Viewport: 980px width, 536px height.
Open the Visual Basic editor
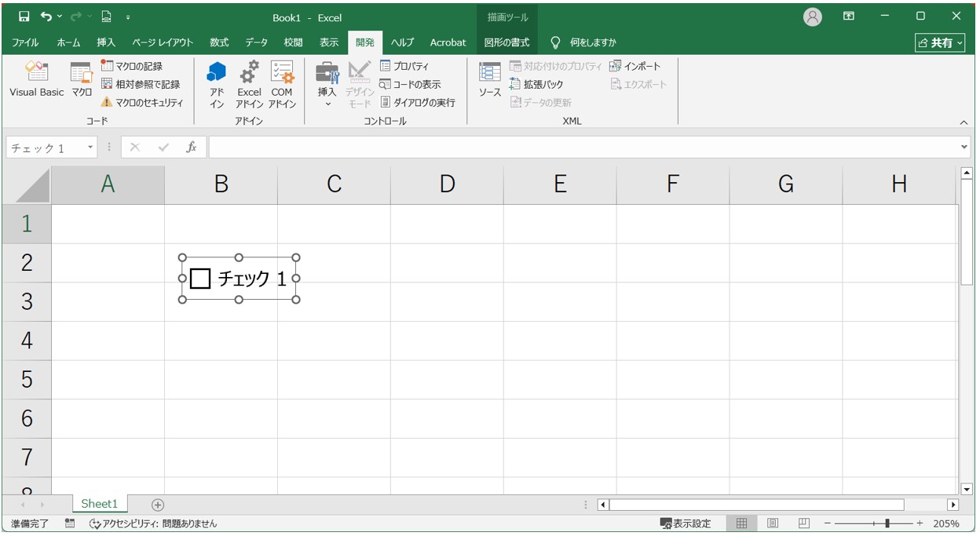(36, 80)
